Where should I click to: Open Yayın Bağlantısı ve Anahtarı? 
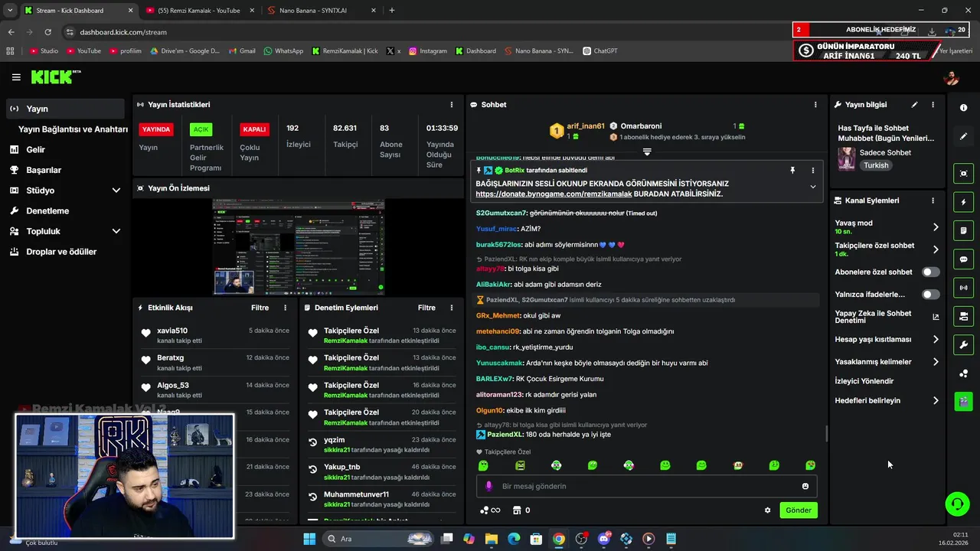73,129
